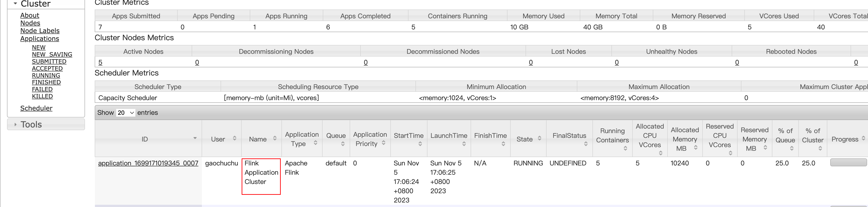868x207 pixels.
Task: Expand the Tools sidebar section
Action: pos(16,124)
